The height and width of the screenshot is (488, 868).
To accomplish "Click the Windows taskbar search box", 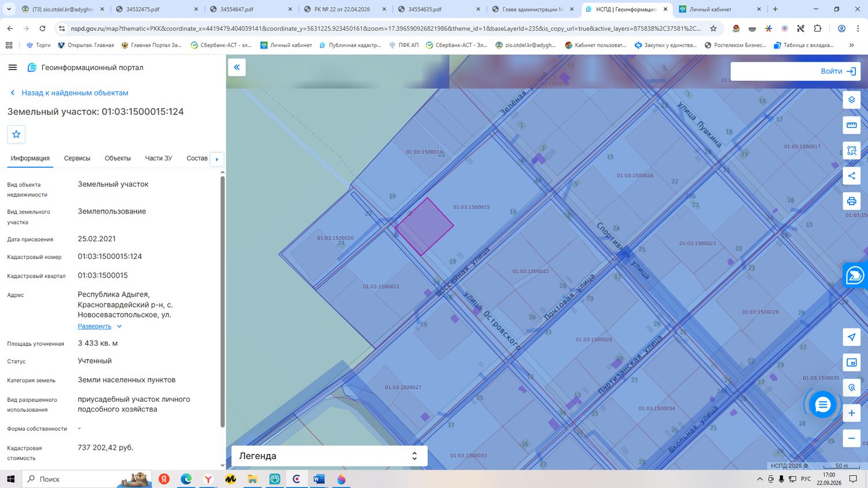I will pos(87,479).
